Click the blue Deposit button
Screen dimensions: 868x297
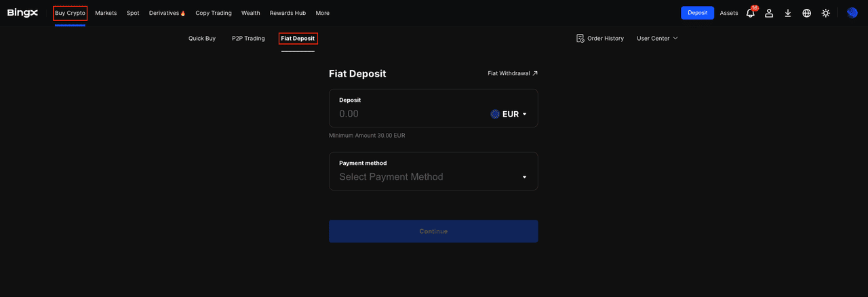point(697,13)
